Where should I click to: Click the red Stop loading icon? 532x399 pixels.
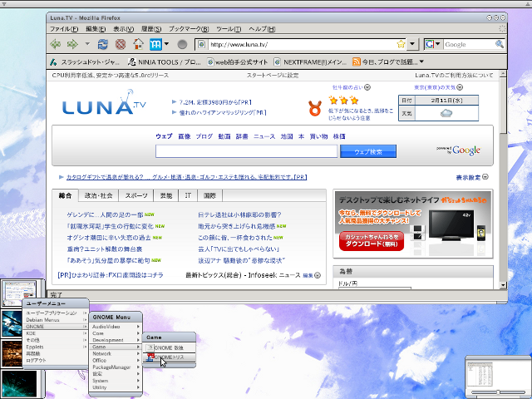(x=121, y=44)
